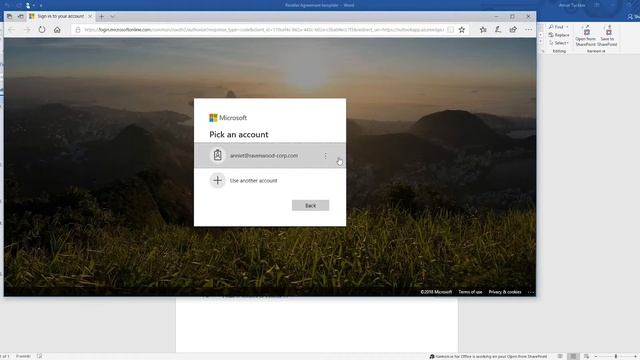Open the three-dot options for annie account
Viewport: 640px width, 360px height.
click(x=325, y=156)
